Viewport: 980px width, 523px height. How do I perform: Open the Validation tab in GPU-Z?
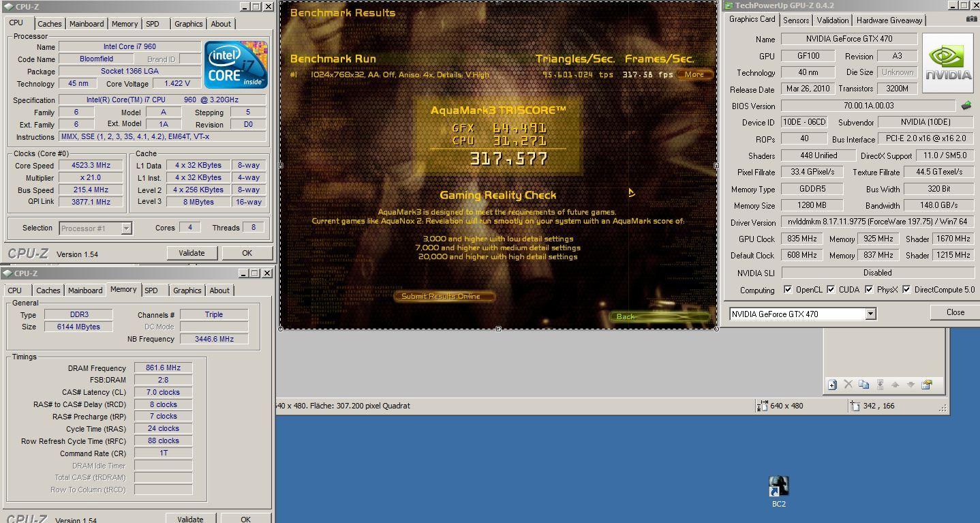832,20
